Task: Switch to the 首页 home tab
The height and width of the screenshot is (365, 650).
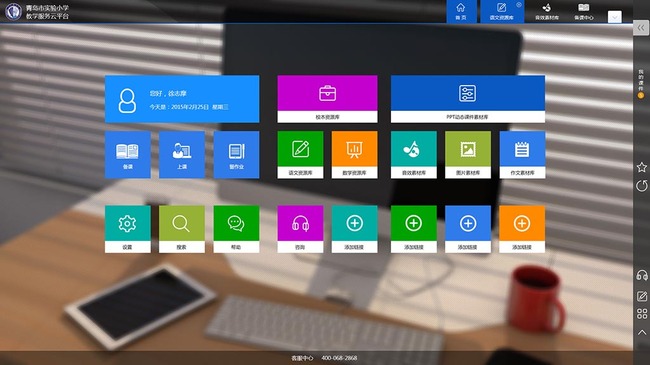Action: pyautogui.click(x=461, y=11)
